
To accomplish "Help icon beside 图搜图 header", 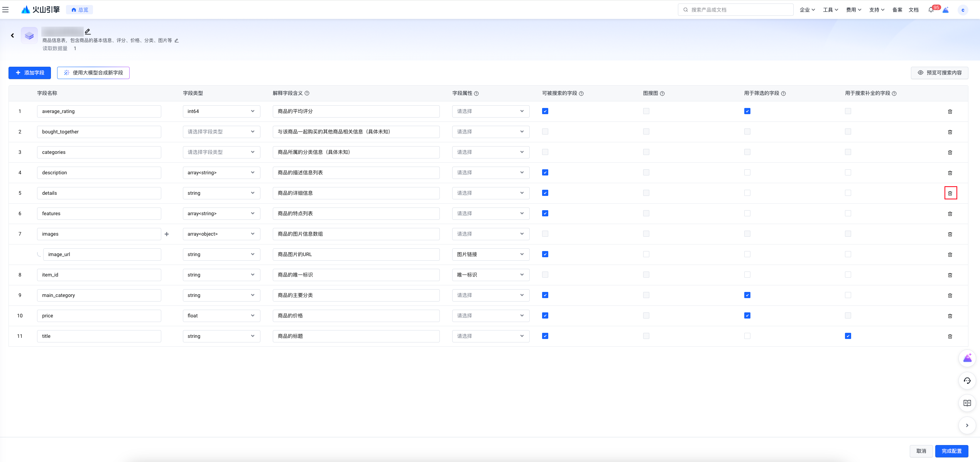I will 662,93.
